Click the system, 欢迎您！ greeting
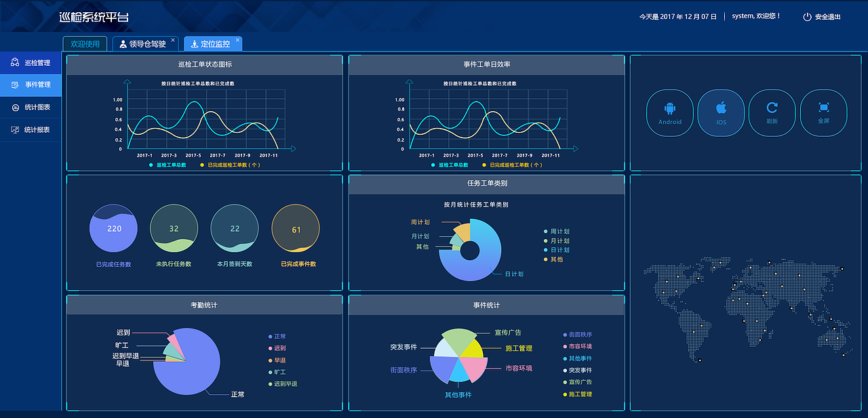The width and height of the screenshot is (868, 418). click(756, 16)
